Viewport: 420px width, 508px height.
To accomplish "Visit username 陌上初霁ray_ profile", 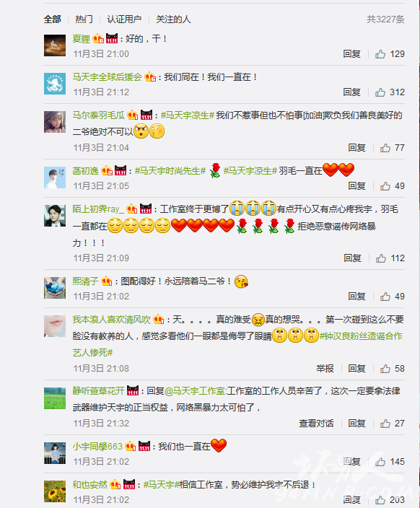I will [x=98, y=209].
